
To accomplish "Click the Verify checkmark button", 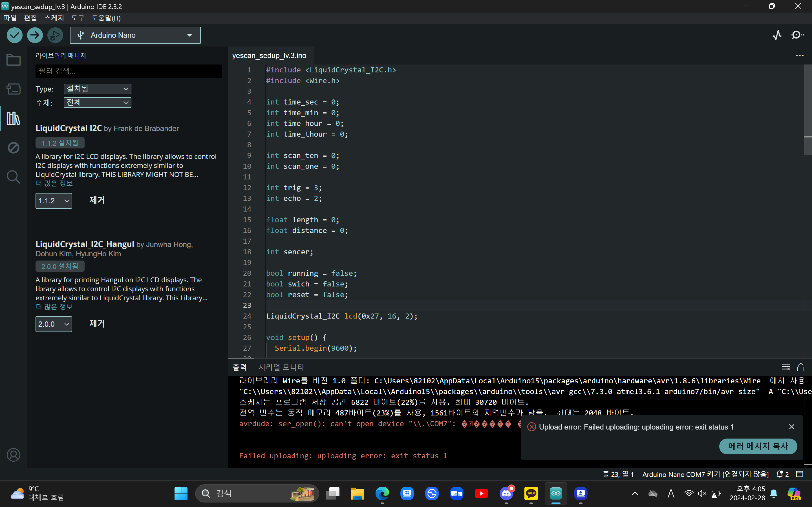I will [14, 35].
